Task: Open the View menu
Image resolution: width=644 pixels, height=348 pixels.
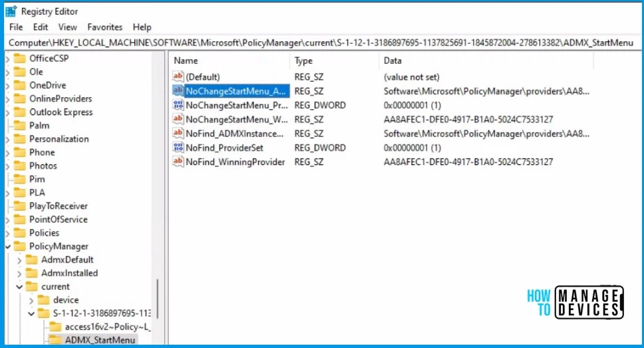Action: pyautogui.click(x=67, y=27)
